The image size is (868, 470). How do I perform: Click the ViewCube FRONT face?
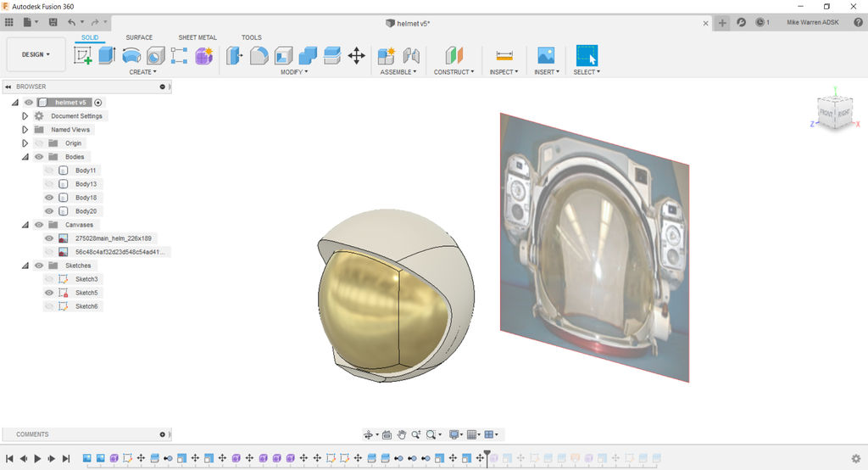(x=826, y=113)
